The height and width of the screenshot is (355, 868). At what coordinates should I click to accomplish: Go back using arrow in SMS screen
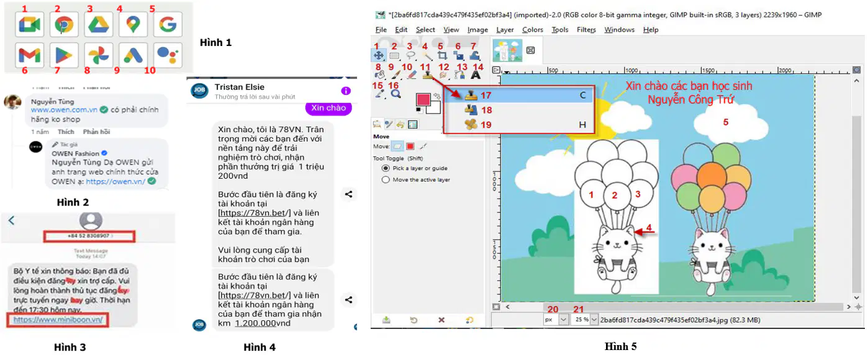[x=11, y=220]
